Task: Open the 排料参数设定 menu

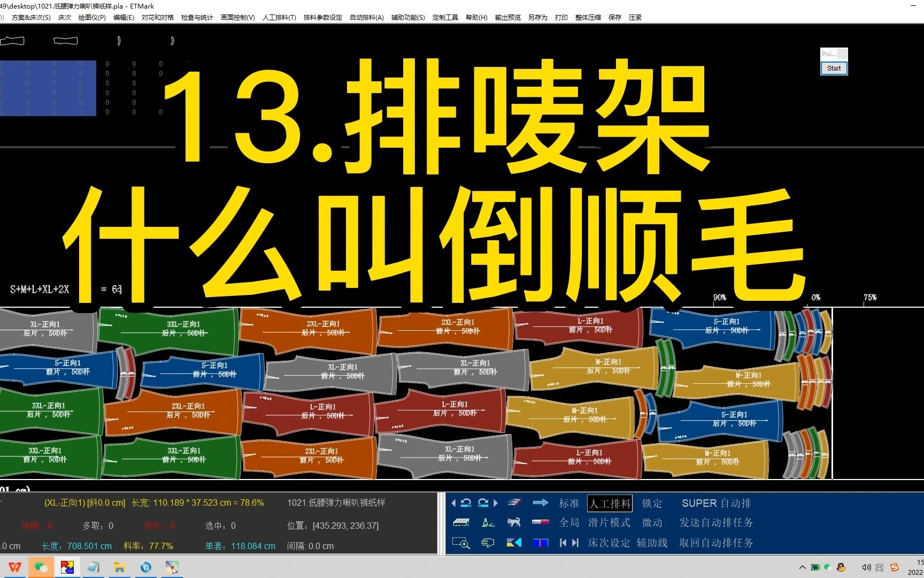Action: click(323, 17)
